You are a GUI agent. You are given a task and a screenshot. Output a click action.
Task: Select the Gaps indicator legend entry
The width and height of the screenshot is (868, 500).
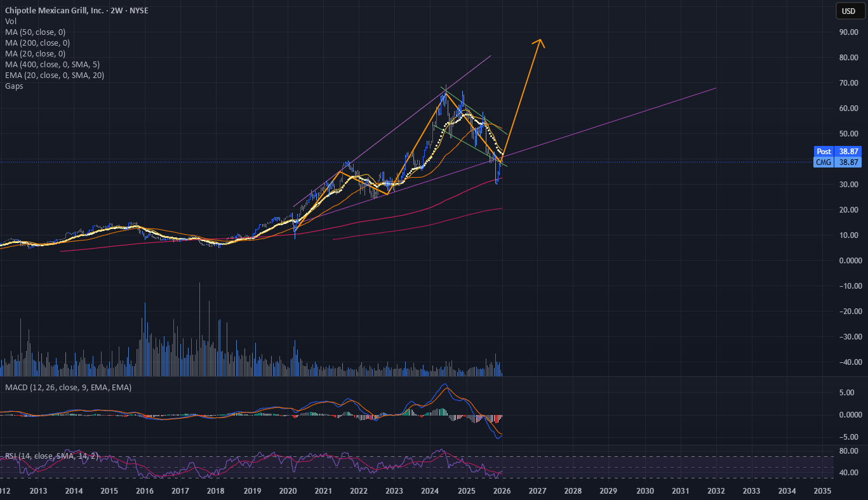(13, 86)
